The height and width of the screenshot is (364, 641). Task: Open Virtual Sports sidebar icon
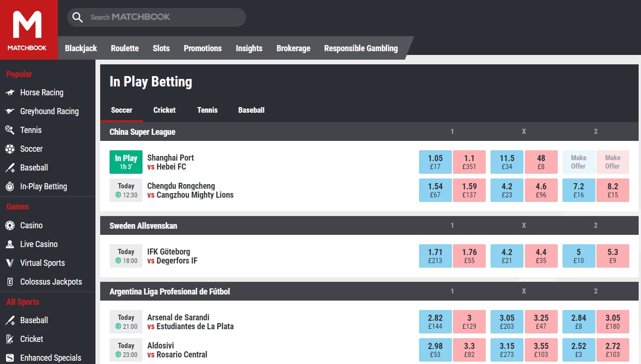(10, 263)
